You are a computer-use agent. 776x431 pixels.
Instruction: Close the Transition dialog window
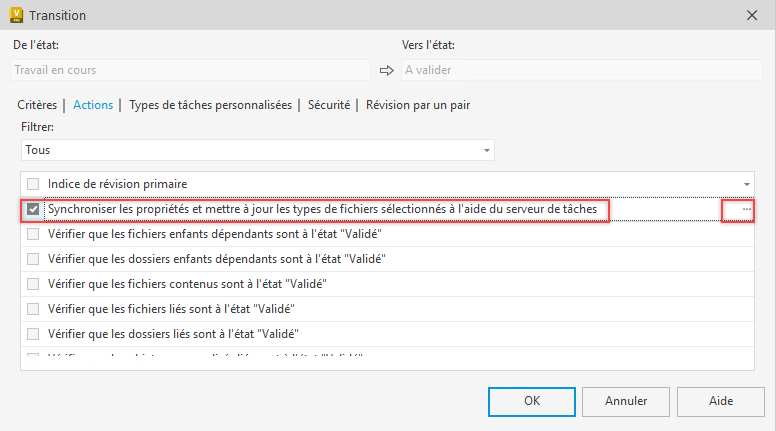(x=752, y=15)
